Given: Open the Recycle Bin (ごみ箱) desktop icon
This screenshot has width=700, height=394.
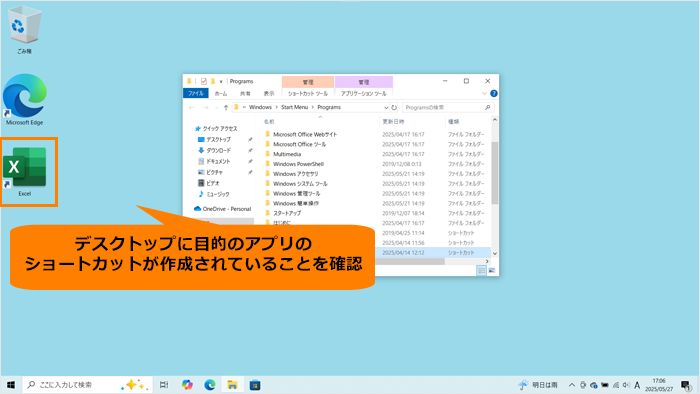Looking at the screenshot, I should 24,29.
